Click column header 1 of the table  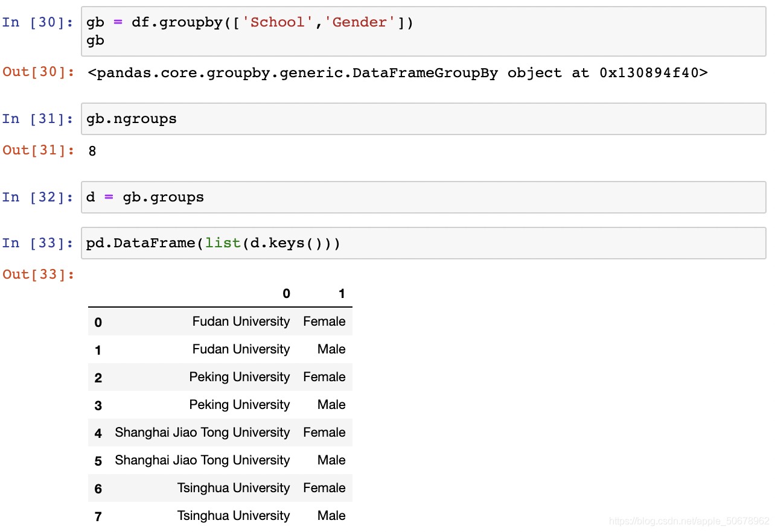pos(342,294)
